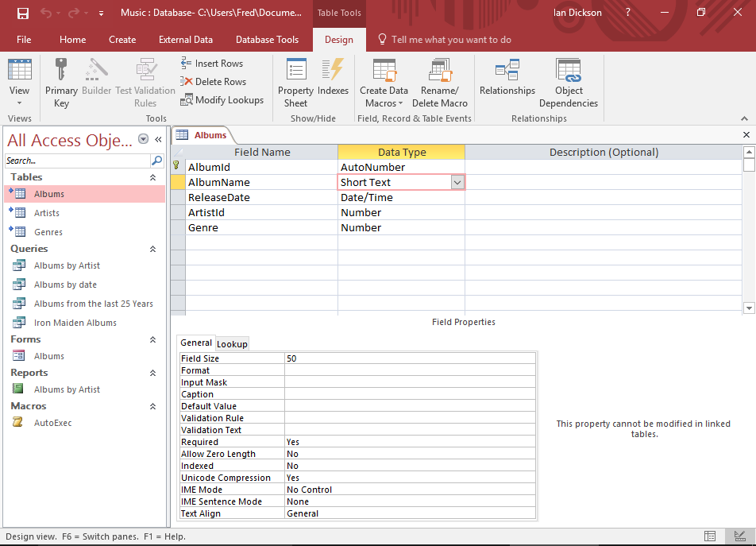The width and height of the screenshot is (756, 546).
Task: Open the Property Sheet
Action: pyautogui.click(x=295, y=78)
